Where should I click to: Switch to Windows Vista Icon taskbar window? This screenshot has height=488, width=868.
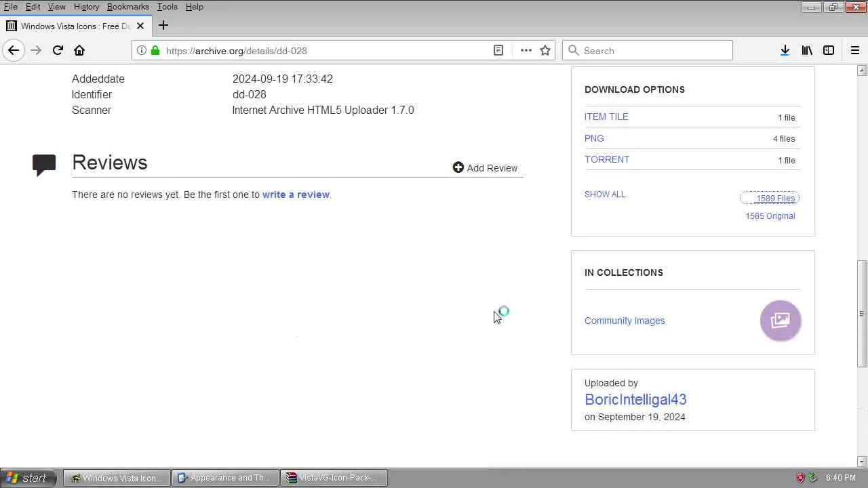pos(117,478)
